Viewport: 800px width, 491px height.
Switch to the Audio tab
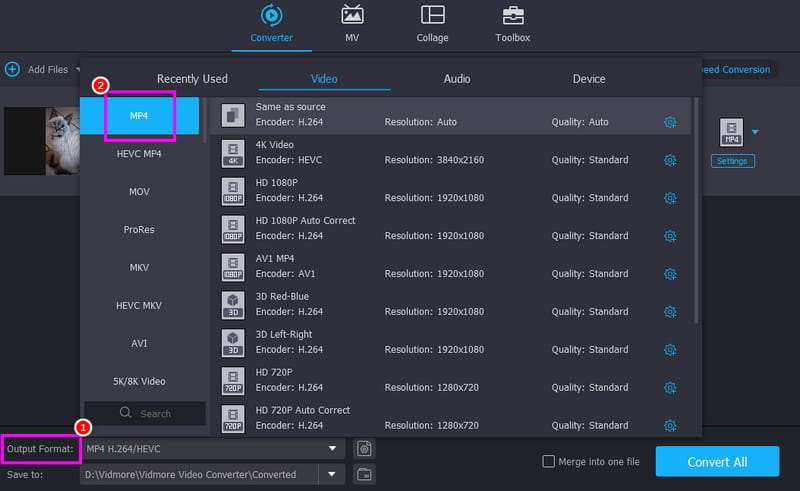point(457,79)
